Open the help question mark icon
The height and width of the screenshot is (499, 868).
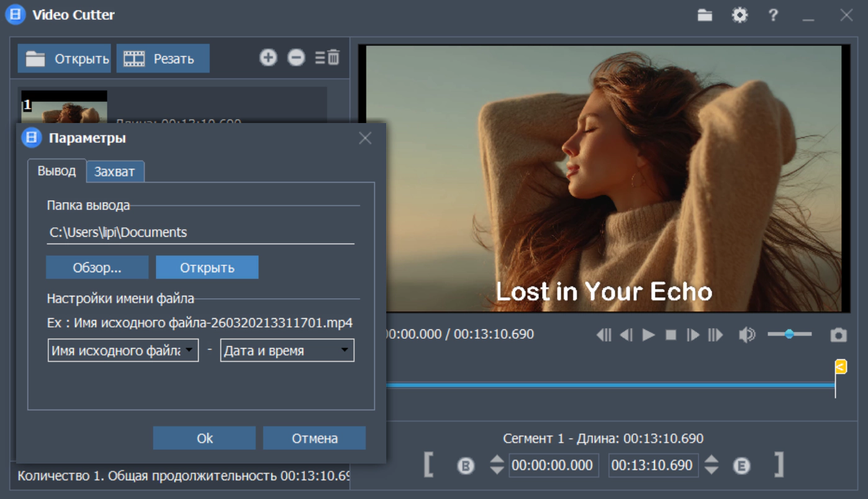click(x=773, y=16)
